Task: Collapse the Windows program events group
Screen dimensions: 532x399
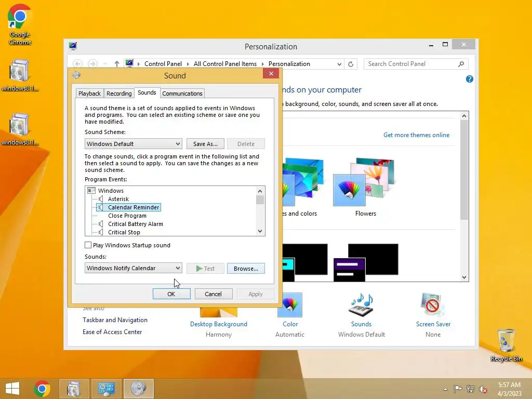Action: click(91, 191)
